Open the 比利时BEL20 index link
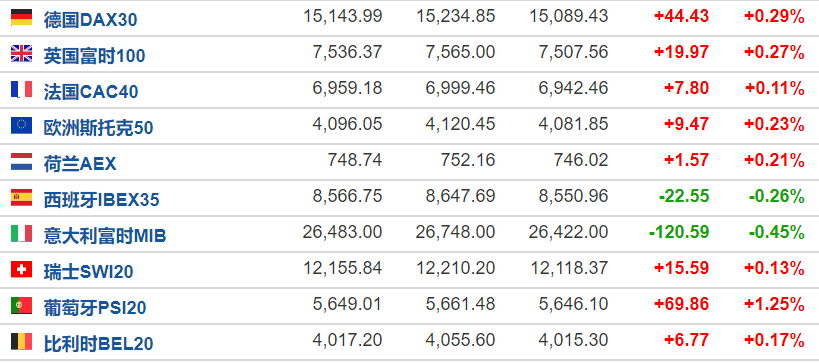This screenshot has width=819, height=363. coord(98,344)
